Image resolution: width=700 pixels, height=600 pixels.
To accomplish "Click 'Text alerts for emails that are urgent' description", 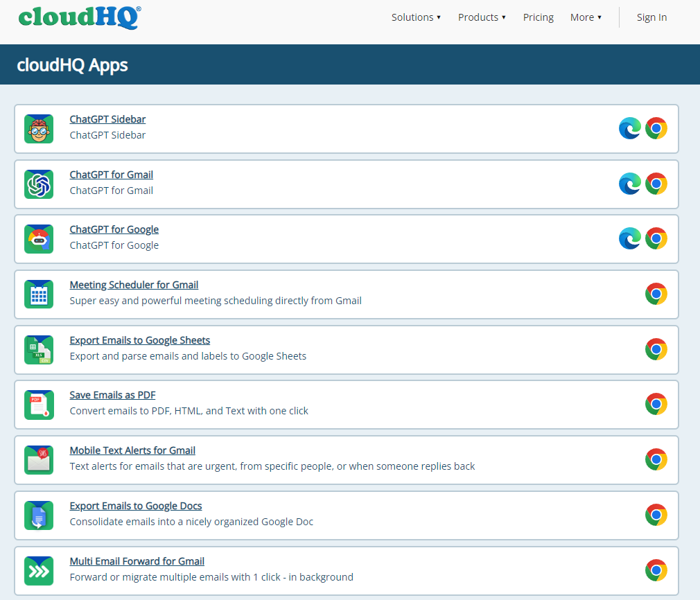I will pyautogui.click(x=272, y=466).
